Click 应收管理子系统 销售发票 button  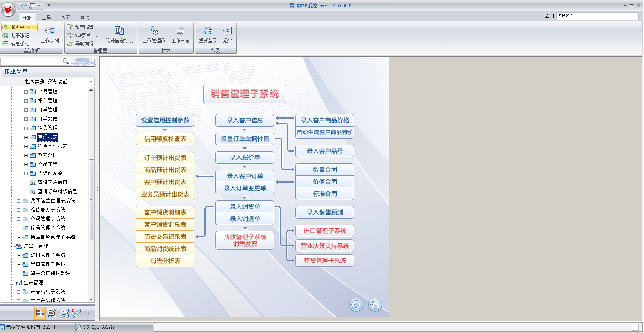click(x=245, y=240)
